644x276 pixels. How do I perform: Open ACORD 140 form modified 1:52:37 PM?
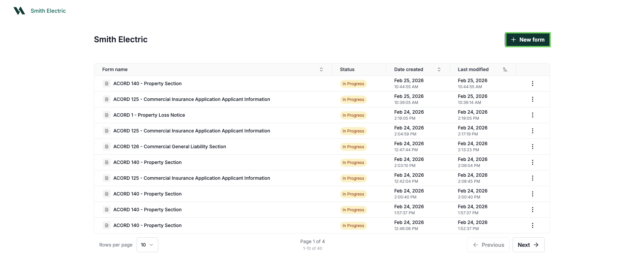(147, 225)
